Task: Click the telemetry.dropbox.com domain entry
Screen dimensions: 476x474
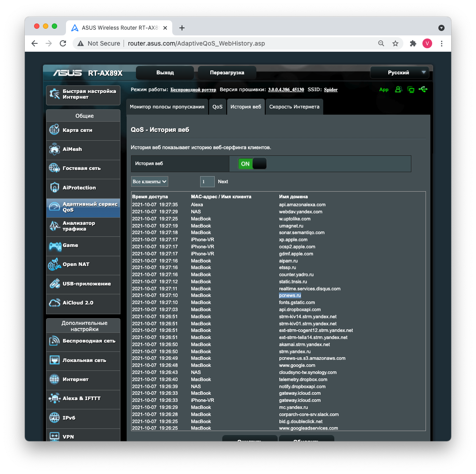Action: [303, 379]
